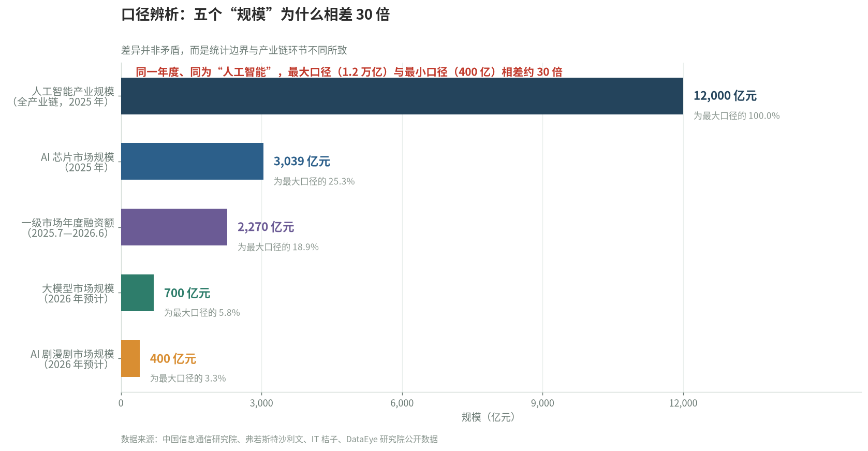Click the red annotation starting "同一年度"
Image resolution: width=868 pixels, height=451 pixels.
[x=349, y=72]
